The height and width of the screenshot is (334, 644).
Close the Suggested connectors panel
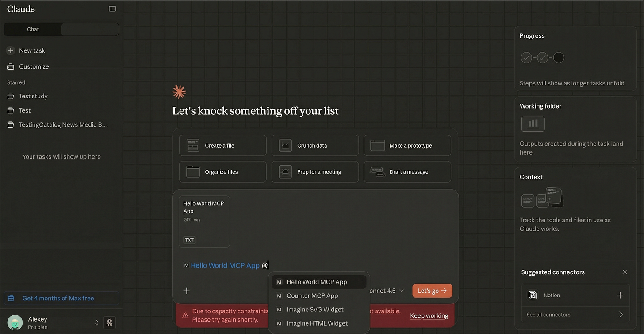tap(625, 272)
